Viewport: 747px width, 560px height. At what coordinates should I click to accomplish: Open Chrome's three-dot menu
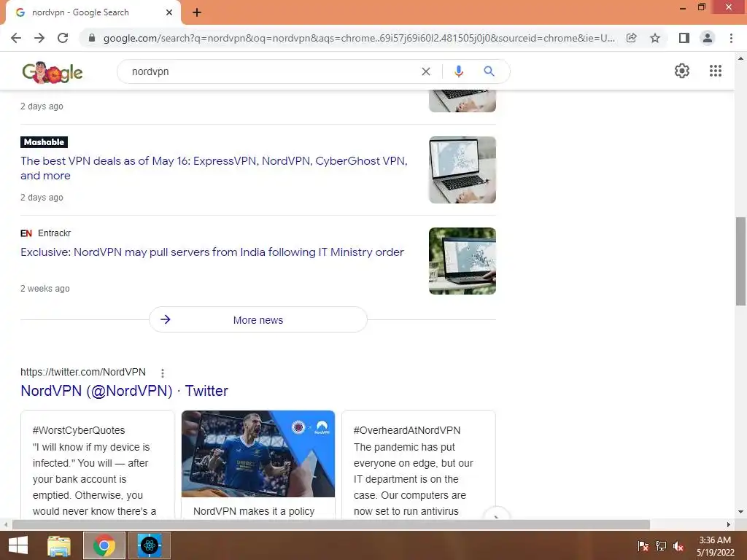[731, 38]
